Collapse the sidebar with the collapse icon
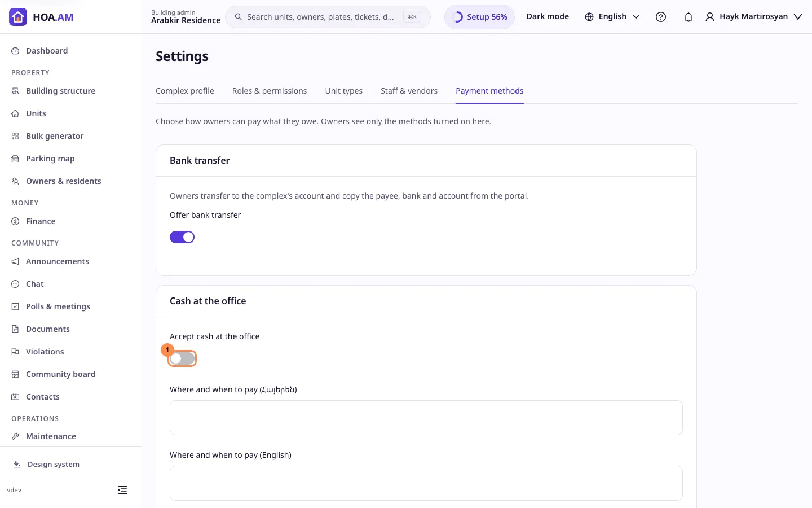The width and height of the screenshot is (812, 508). click(122, 490)
